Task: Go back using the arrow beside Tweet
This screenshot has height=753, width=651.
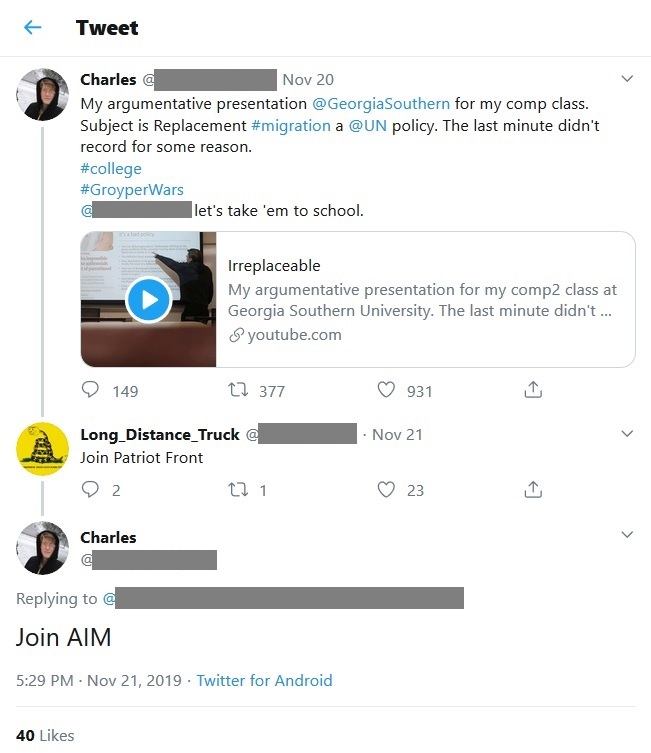Action: [33, 27]
